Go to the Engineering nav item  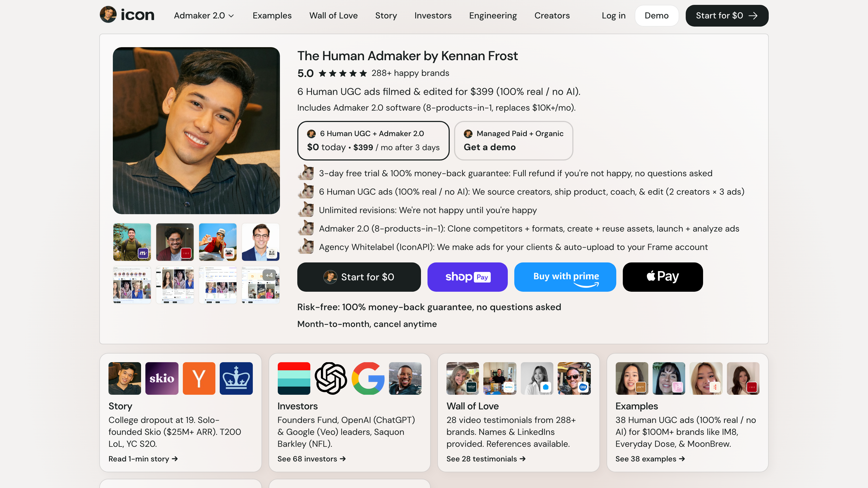[x=493, y=15]
